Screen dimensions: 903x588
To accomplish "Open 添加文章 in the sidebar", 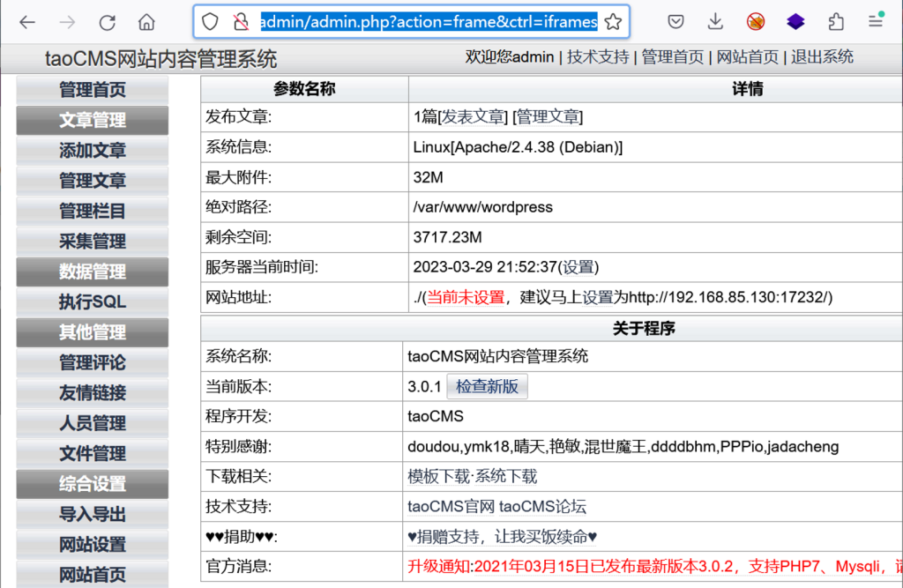I will (92, 151).
